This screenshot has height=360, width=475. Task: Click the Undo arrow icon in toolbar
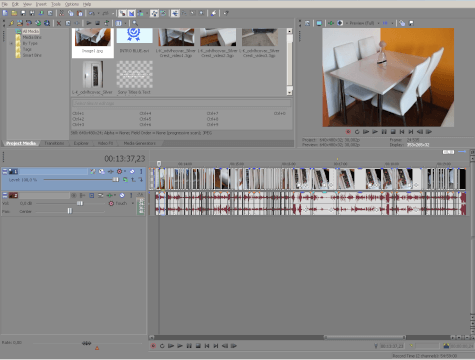(x=92, y=13)
